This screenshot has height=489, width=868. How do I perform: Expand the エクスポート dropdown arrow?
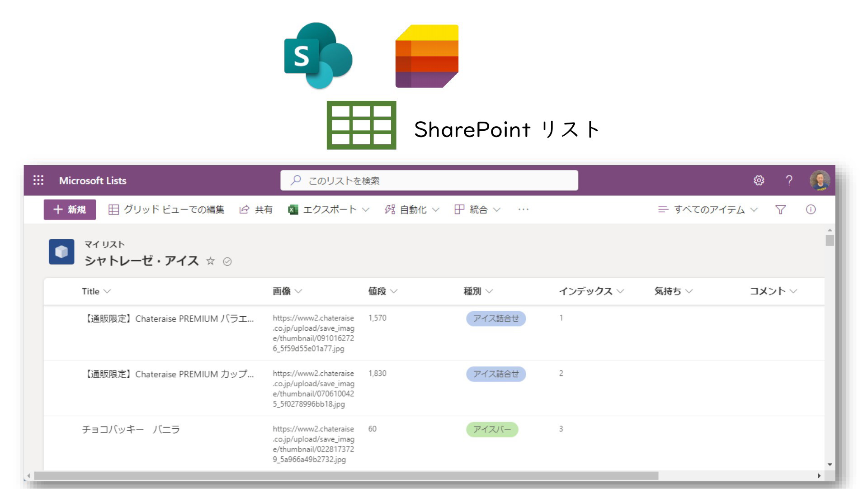click(x=366, y=209)
